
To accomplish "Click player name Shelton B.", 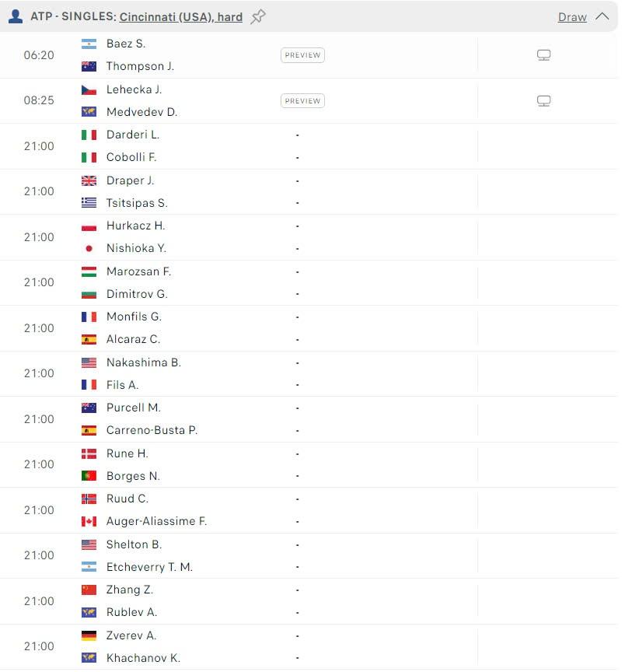I will coord(134,544).
